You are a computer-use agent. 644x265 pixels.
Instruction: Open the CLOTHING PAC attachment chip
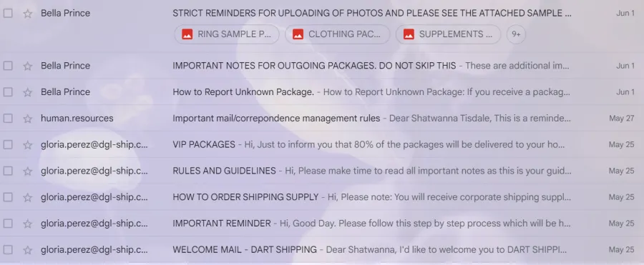point(337,34)
